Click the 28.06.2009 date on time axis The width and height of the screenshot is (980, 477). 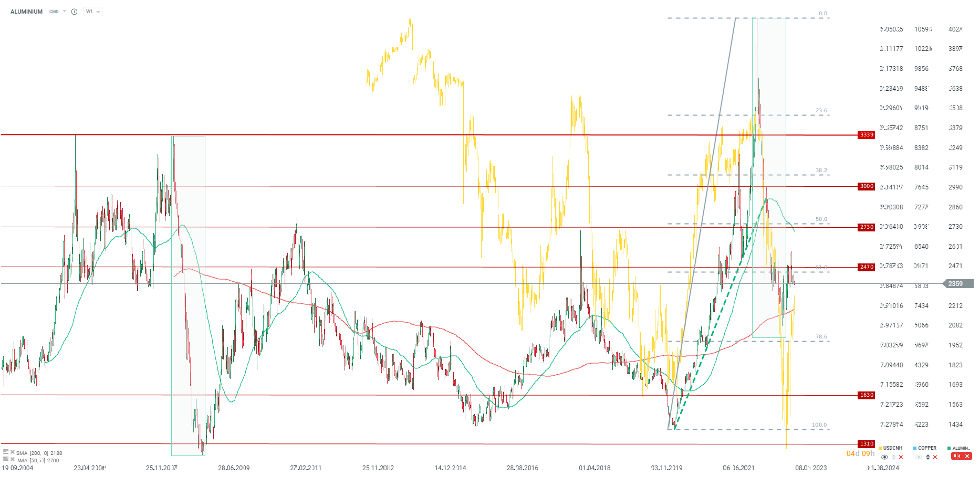tap(234, 468)
